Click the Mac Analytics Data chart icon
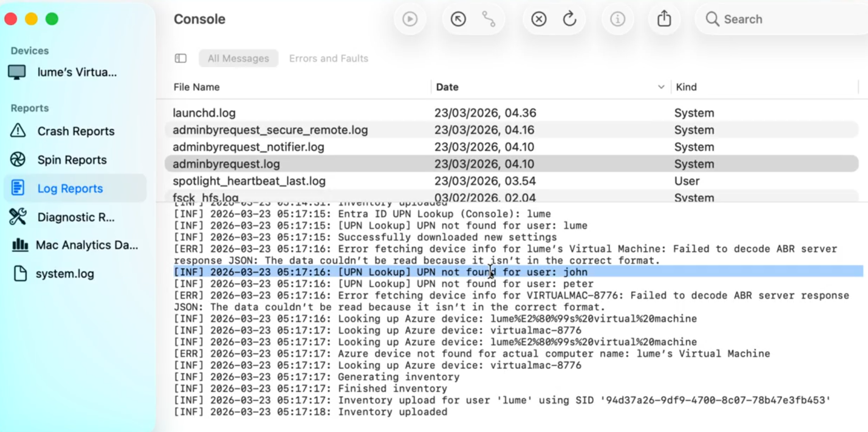The image size is (868, 432). pos(20,245)
